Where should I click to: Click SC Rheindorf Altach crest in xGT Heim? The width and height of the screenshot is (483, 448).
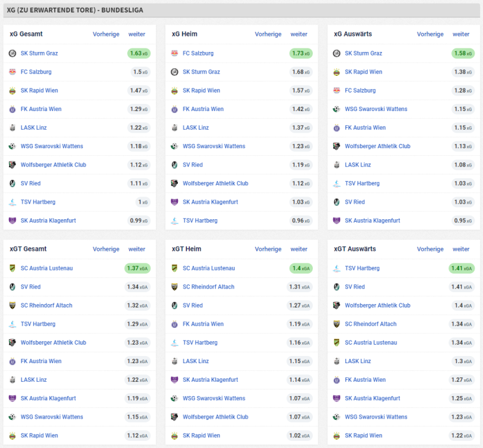pyautogui.click(x=174, y=287)
